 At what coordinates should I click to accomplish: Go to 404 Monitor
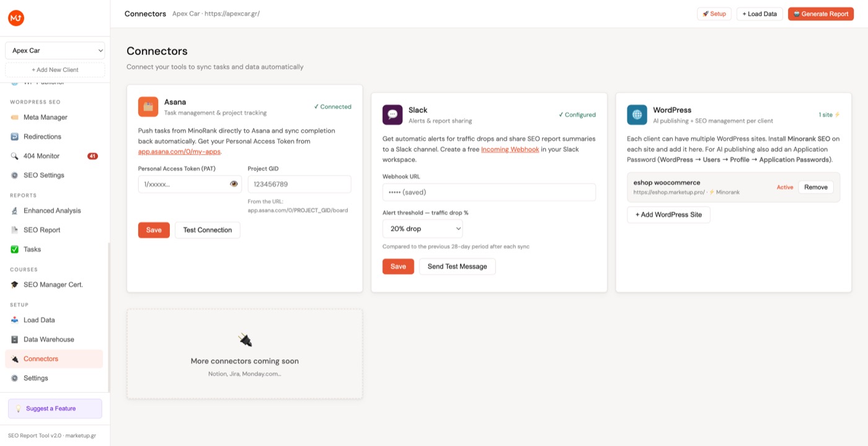point(54,156)
